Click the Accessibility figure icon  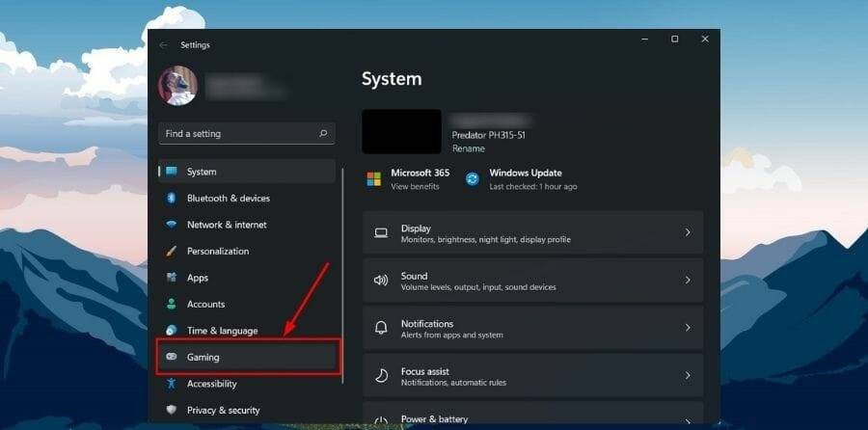click(172, 384)
